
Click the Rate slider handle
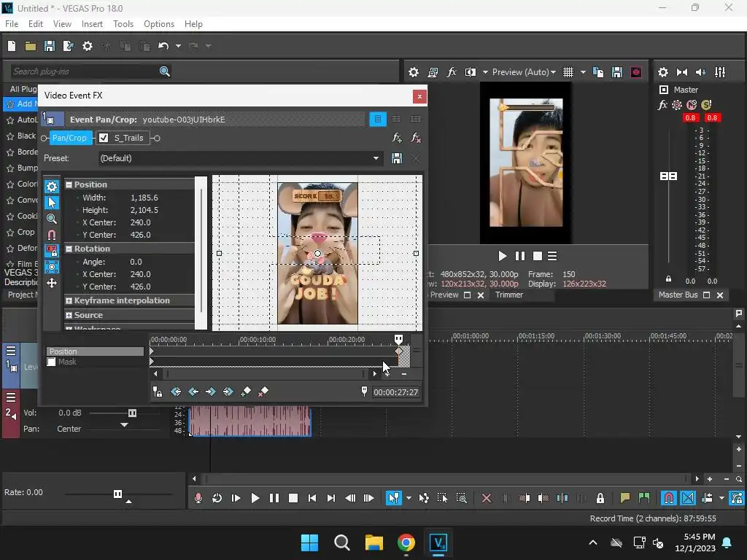[x=117, y=494]
